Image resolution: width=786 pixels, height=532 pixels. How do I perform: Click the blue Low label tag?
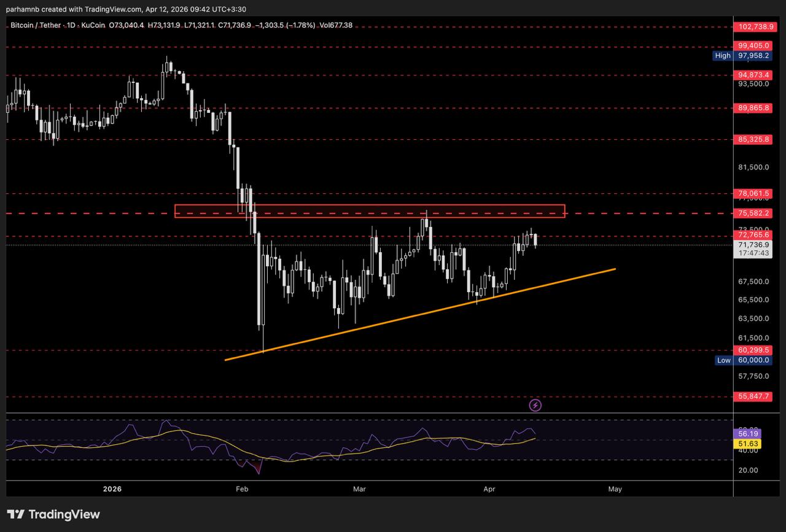coord(724,360)
